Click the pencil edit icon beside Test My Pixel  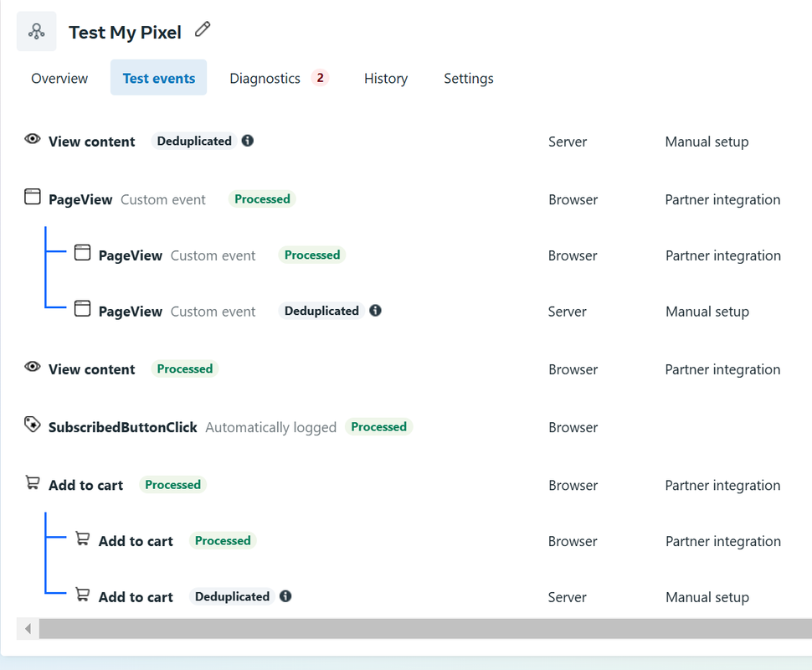pos(203,29)
